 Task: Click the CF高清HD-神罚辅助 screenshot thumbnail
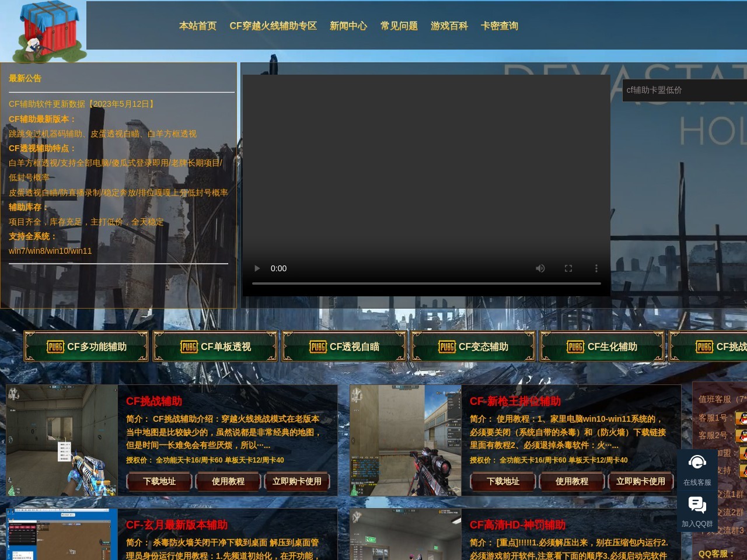406,534
